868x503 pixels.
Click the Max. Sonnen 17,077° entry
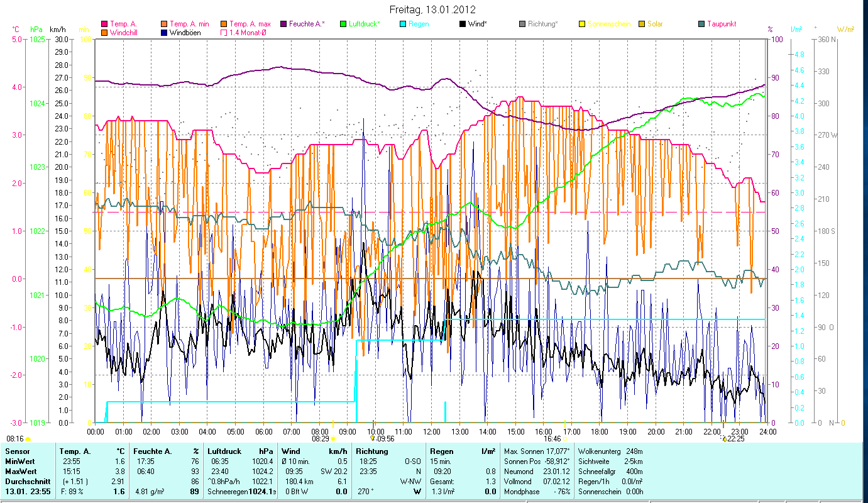pyautogui.click(x=537, y=451)
